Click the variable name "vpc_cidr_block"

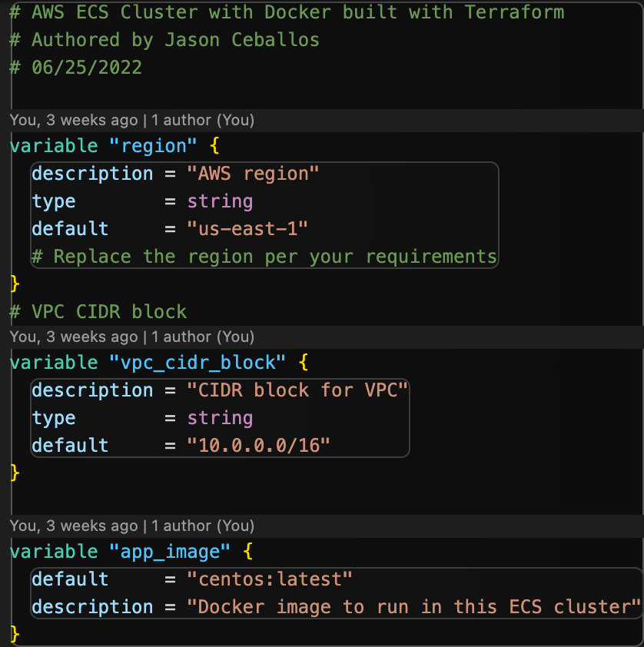pos(198,362)
